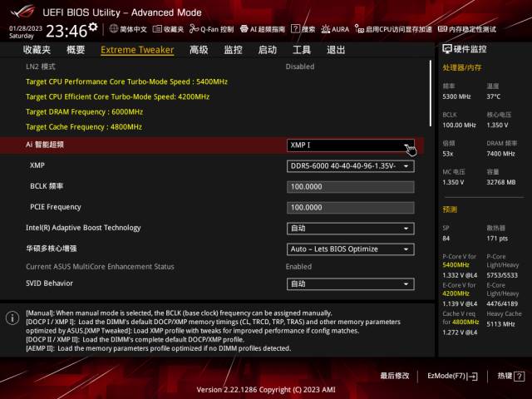Click the settings list scrollbar
532x399 pixels.
click(431, 93)
